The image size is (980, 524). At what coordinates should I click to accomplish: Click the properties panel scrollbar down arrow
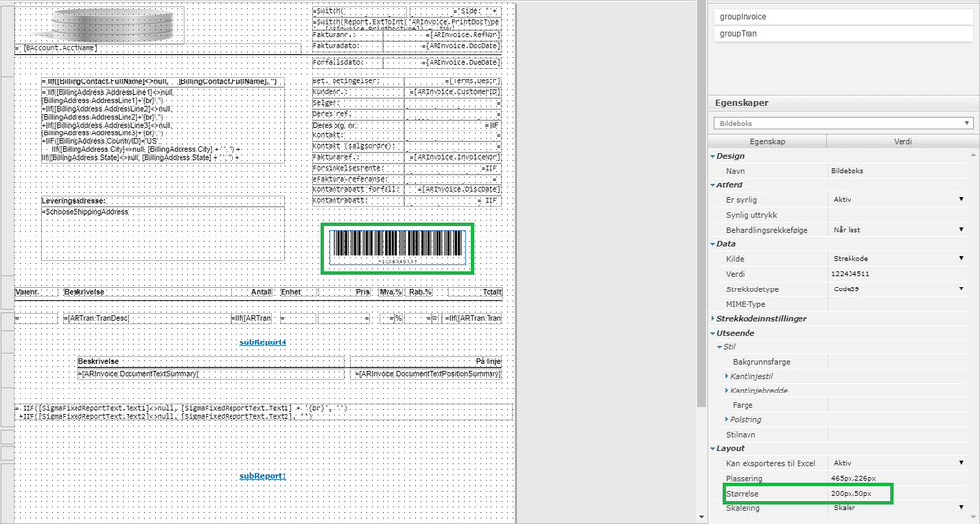[x=976, y=518]
